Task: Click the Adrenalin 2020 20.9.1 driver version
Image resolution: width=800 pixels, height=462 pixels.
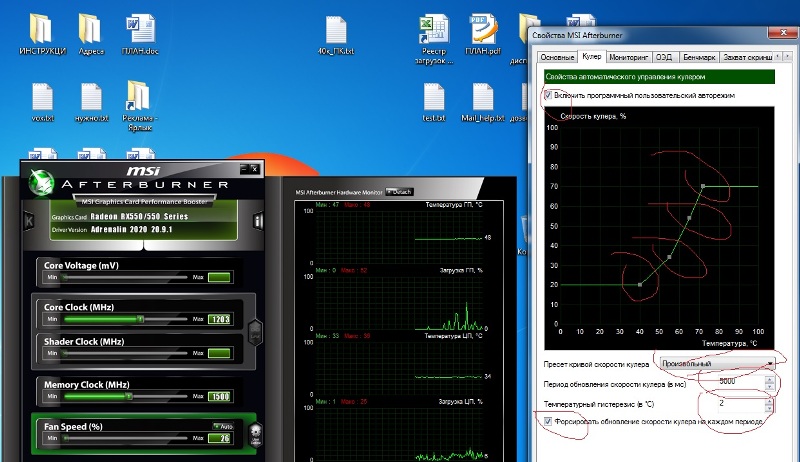Action: 131,229
